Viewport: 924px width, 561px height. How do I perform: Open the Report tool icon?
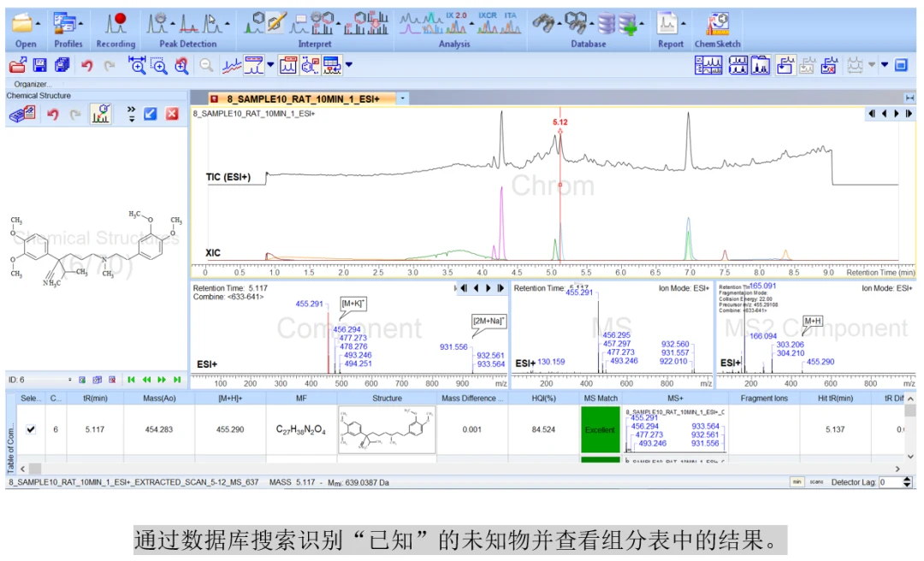pyautogui.click(x=667, y=24)
